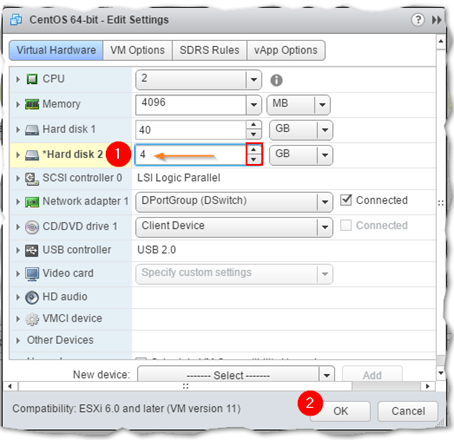Click the Video card monitor icon
Viewport: 454px width, 440px height.
(32, 274)
